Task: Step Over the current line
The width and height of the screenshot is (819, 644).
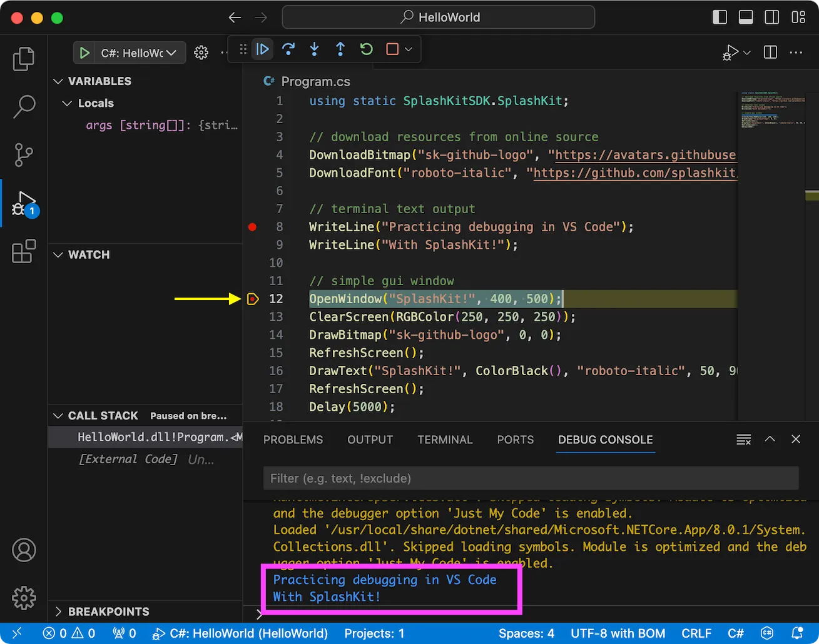Action: (x=288, y=49)
